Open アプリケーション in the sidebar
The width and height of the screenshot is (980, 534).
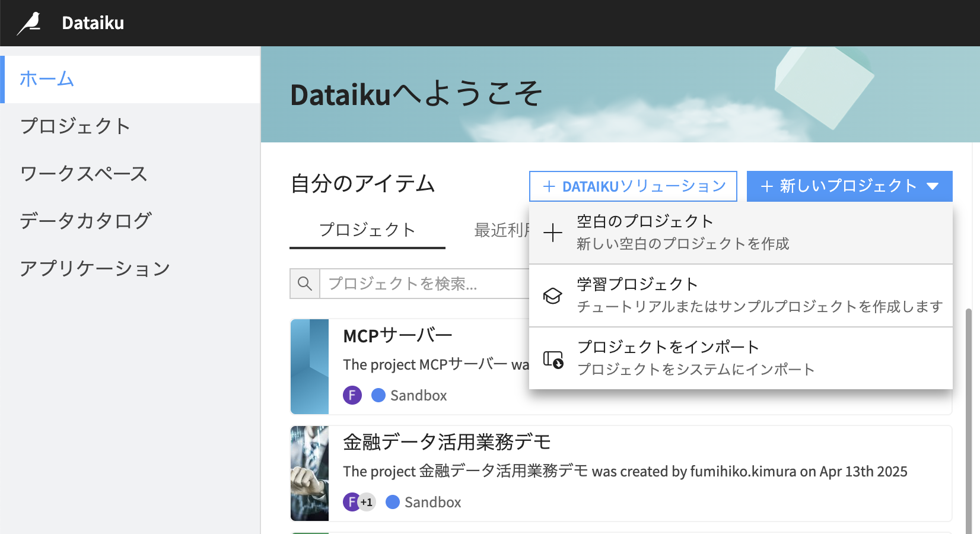131,268
